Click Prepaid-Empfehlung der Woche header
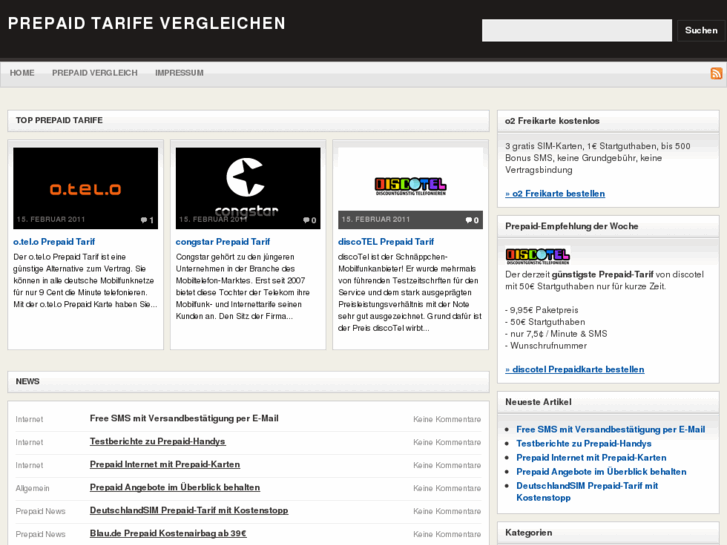Viewport: 727px width, 545px height. pos(608,226)
